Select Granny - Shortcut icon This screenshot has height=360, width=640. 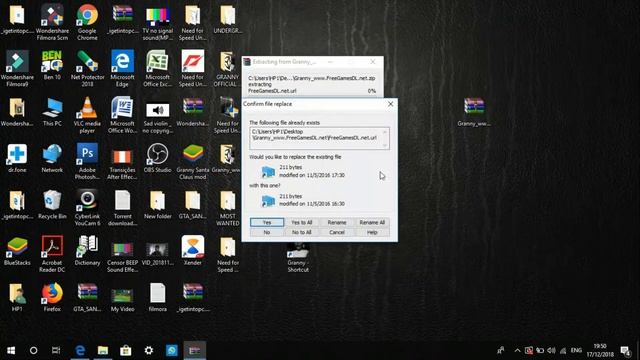[298, 258]
